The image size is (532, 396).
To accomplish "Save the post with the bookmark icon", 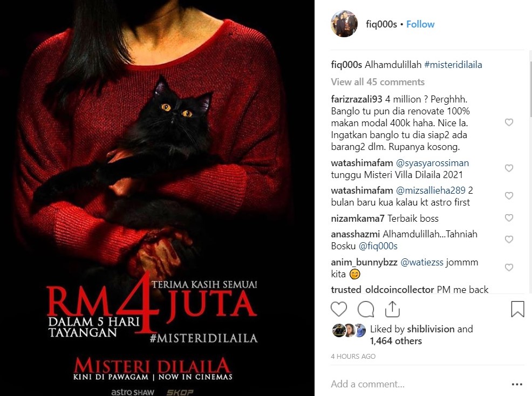I will 517,309.
